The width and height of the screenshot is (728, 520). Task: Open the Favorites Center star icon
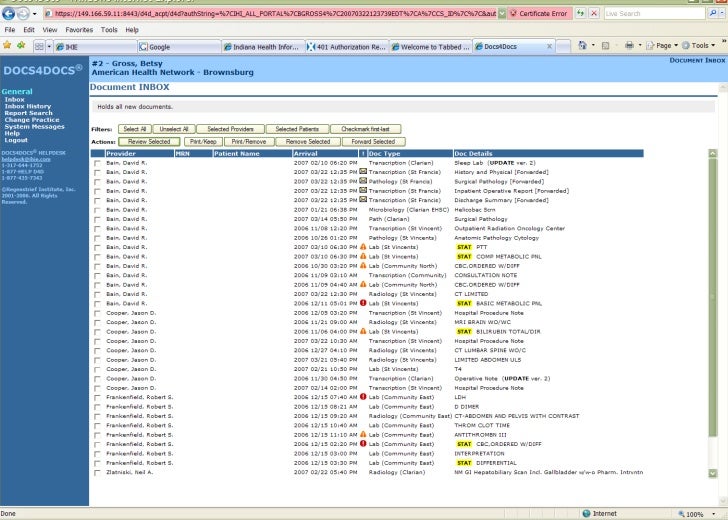coord(7,46)
